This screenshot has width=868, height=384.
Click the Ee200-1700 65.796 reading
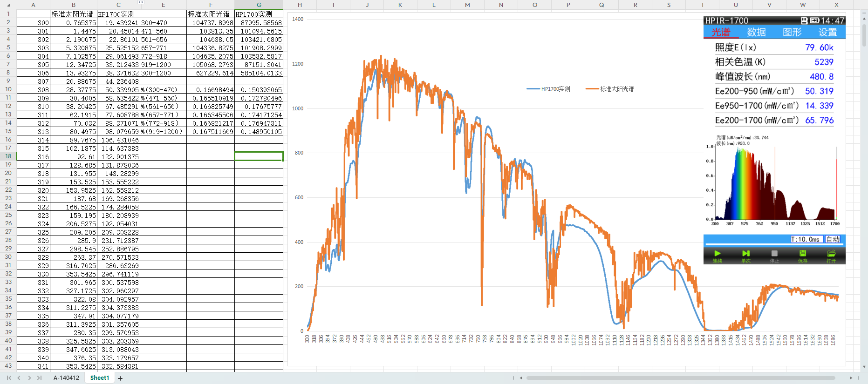pos(774,120)
